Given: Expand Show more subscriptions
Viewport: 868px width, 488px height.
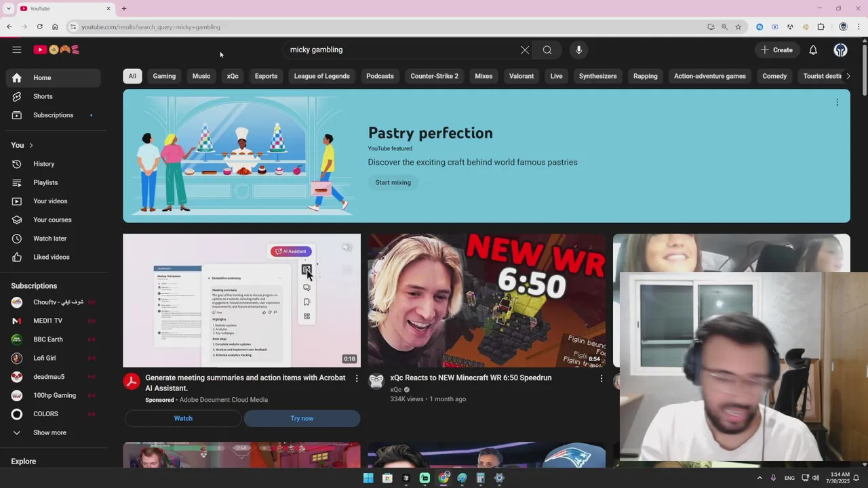Looking at the screenshot, I should point(54,432).
